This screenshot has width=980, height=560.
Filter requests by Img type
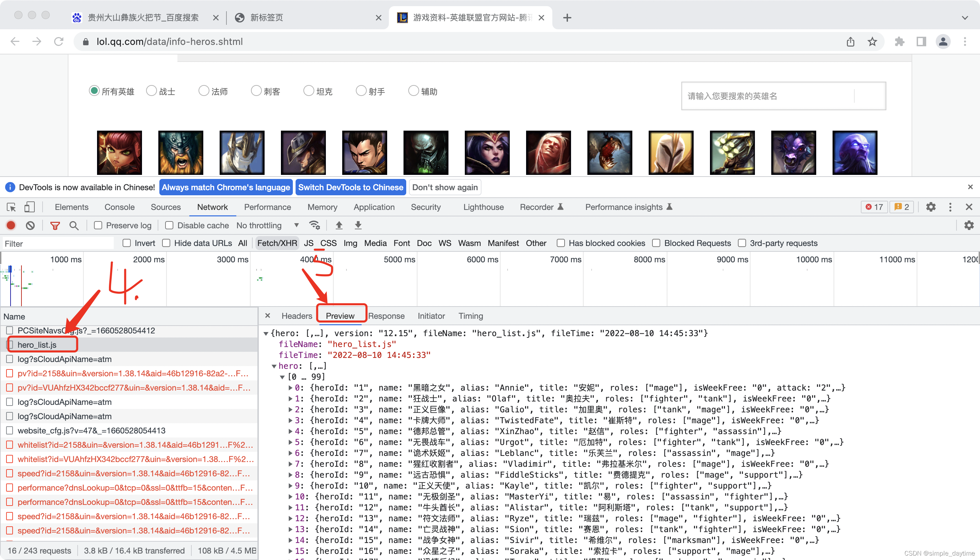[350, 243]
